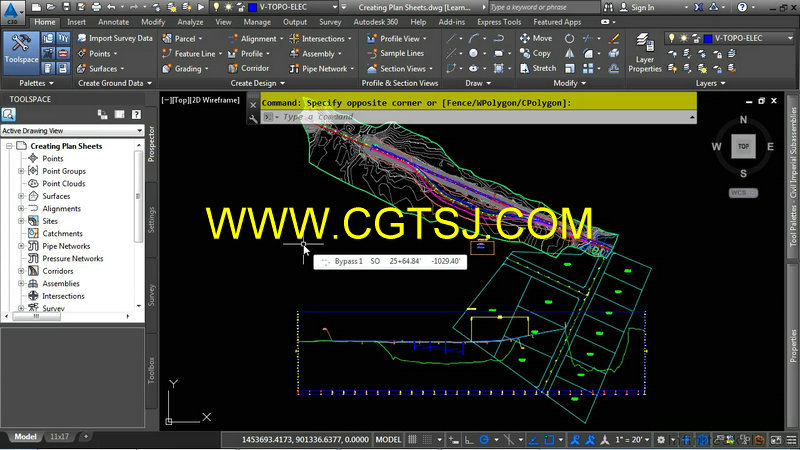Open the Toolbox side tab
Image resolution: width=800 pixels, height=450 pixels.
pos(151,370)
